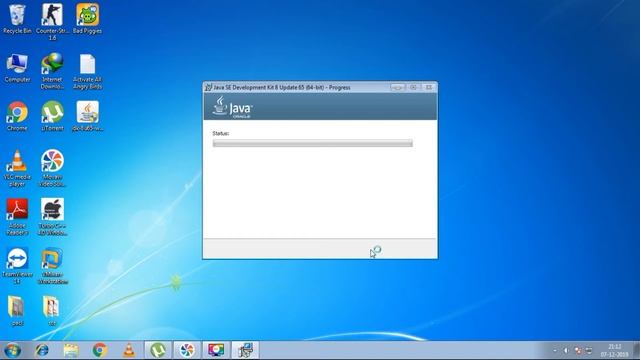The width and height of the screenshot is (640, 360).
Task: Click the Java installer progress bar
Action: pos(313,143)
